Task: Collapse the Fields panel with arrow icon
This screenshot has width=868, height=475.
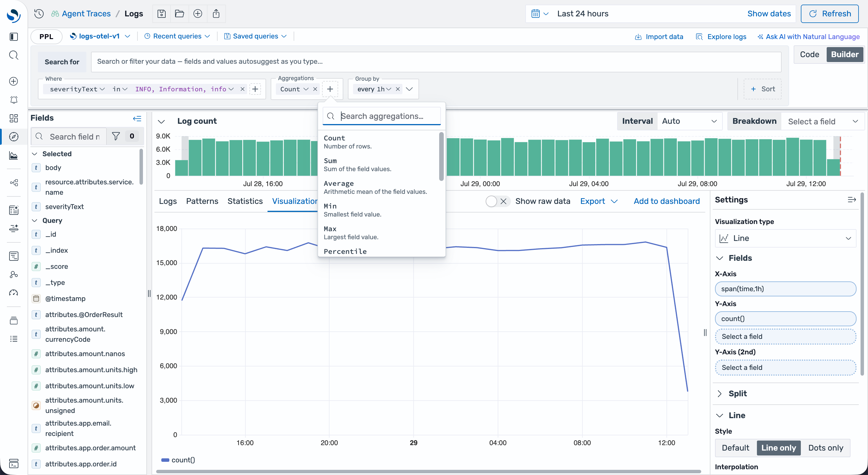Action: point(137,118)
